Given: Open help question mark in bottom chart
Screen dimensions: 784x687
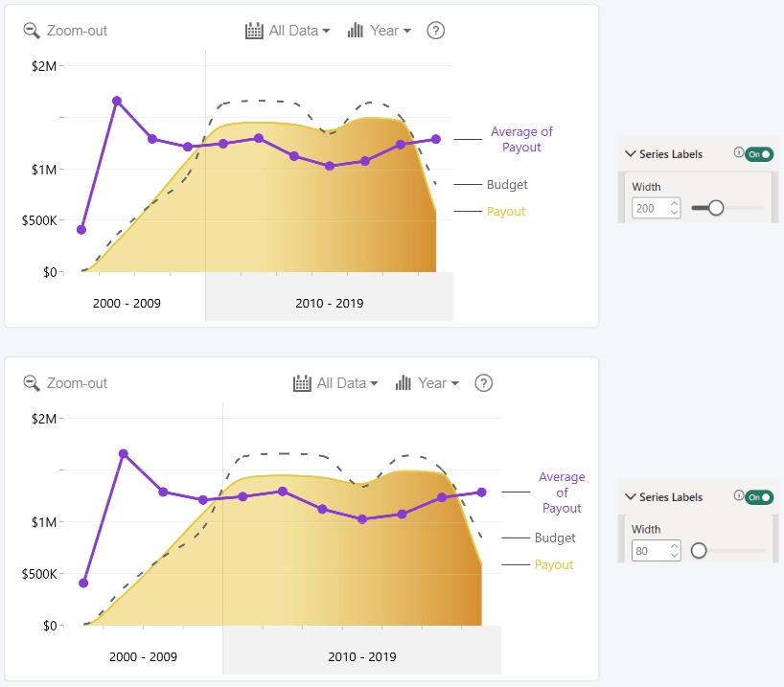Looking at the screenshot, I should pyautogui.click(x=483, y=383).
